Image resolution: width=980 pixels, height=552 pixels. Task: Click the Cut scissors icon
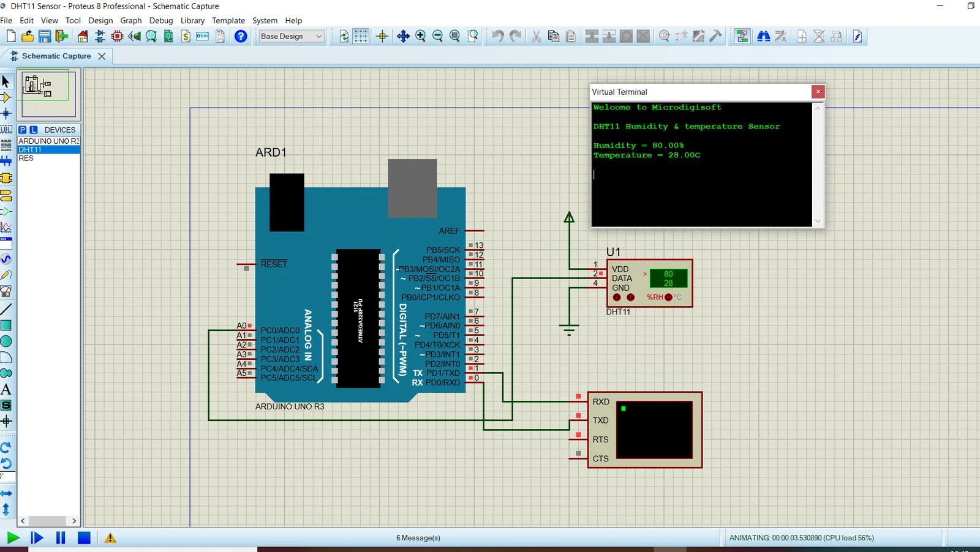537,36
